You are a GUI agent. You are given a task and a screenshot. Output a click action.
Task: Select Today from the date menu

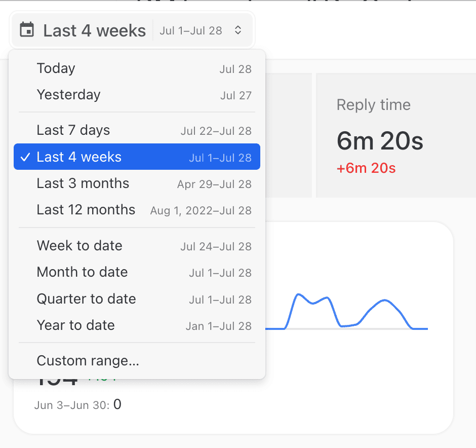point(137,68)
